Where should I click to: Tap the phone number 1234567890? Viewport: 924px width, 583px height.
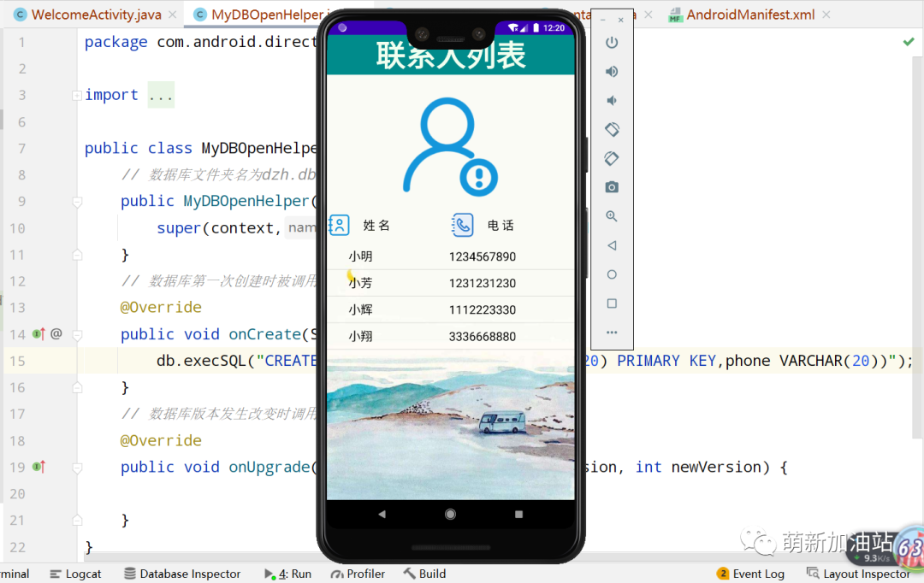(482, 256)
